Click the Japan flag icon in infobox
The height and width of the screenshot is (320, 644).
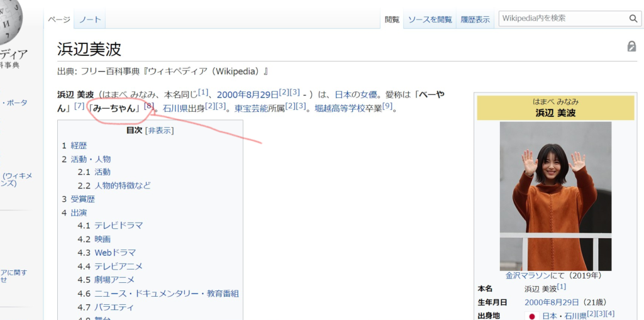pos(532,316)
